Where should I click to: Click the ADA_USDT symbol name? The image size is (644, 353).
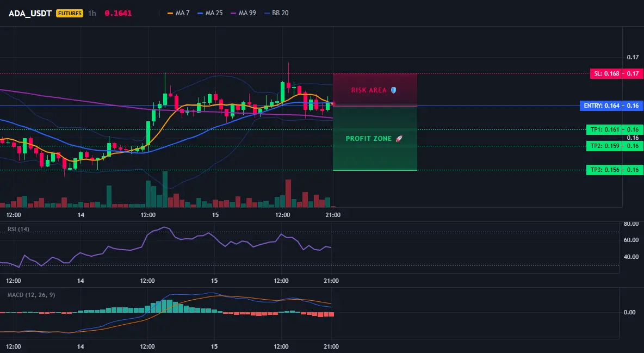coord(30,13)
